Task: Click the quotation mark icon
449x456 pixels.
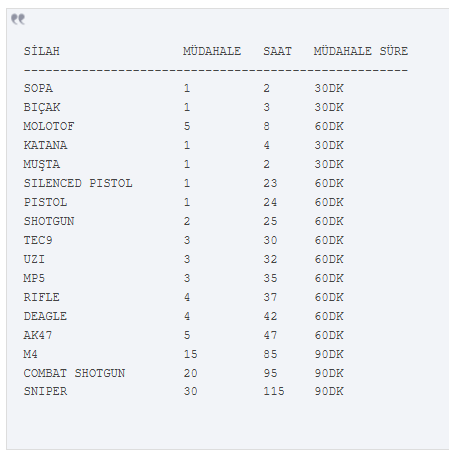Action: [x=18, y=19]
